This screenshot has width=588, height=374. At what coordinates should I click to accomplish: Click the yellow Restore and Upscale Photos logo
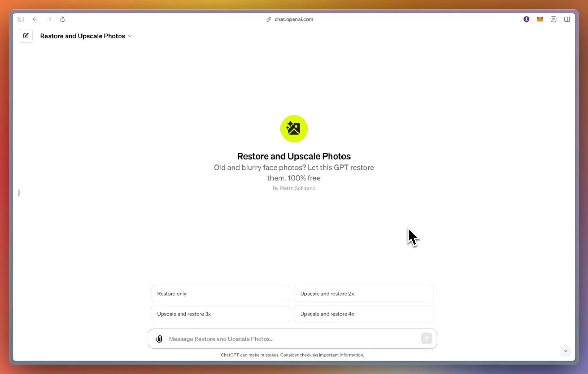click(x=294, y=129)
